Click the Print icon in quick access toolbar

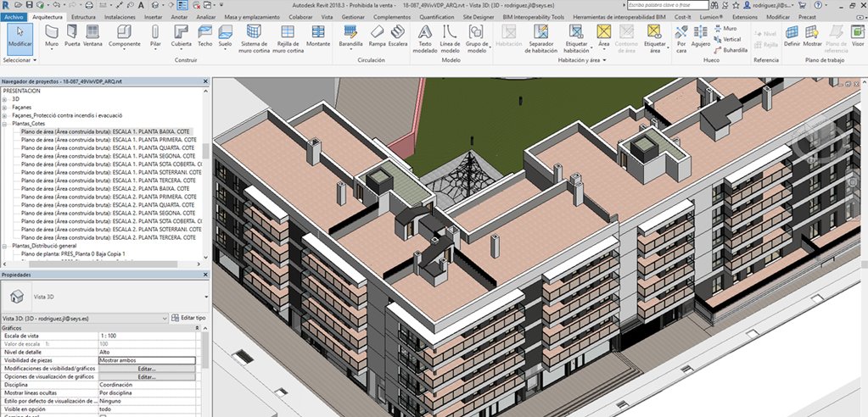coord(90,5)
